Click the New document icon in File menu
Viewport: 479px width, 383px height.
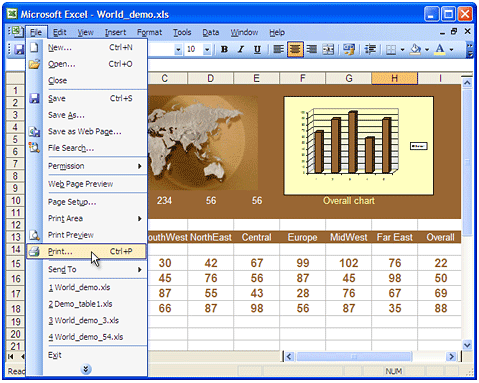34,47
